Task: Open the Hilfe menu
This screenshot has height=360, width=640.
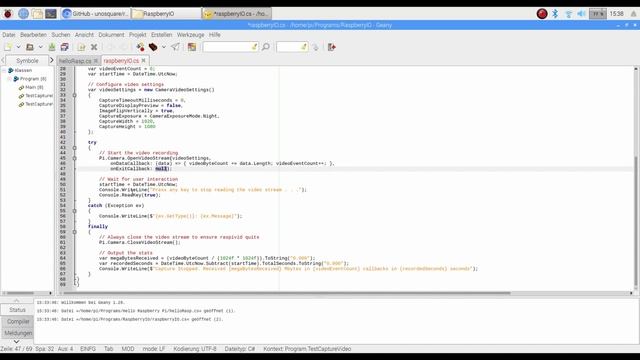Action: click(x=215, y=35)
